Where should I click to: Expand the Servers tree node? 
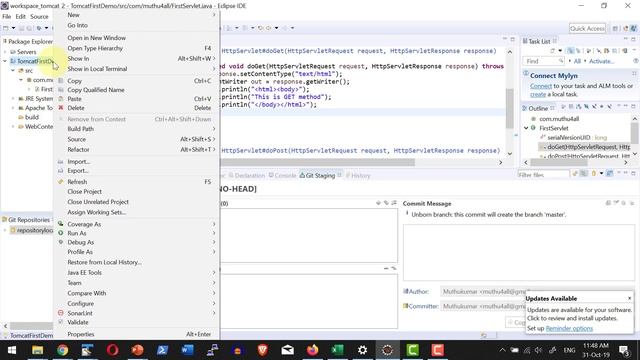pos(5,52)
